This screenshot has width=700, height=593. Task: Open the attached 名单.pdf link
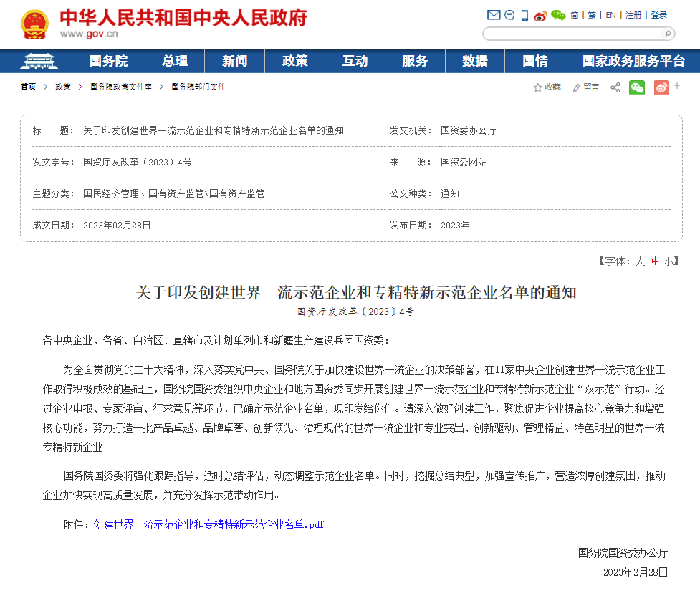coord(208,525)
